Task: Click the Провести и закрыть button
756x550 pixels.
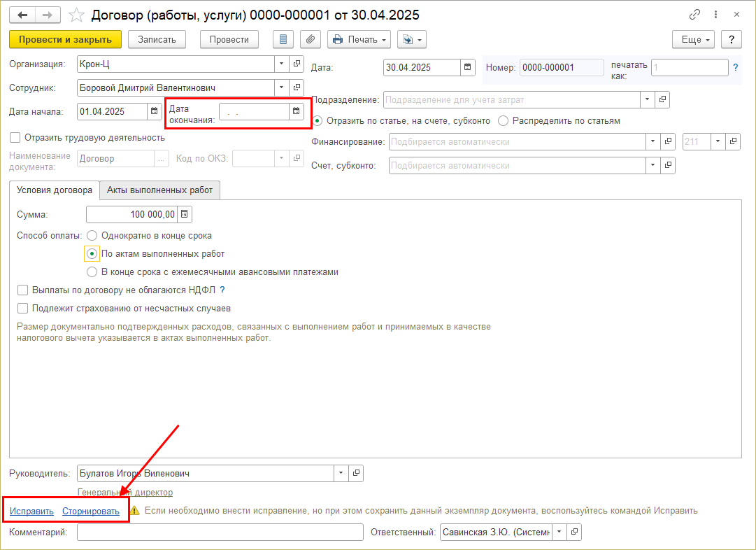Action: (x=65, y=40)
